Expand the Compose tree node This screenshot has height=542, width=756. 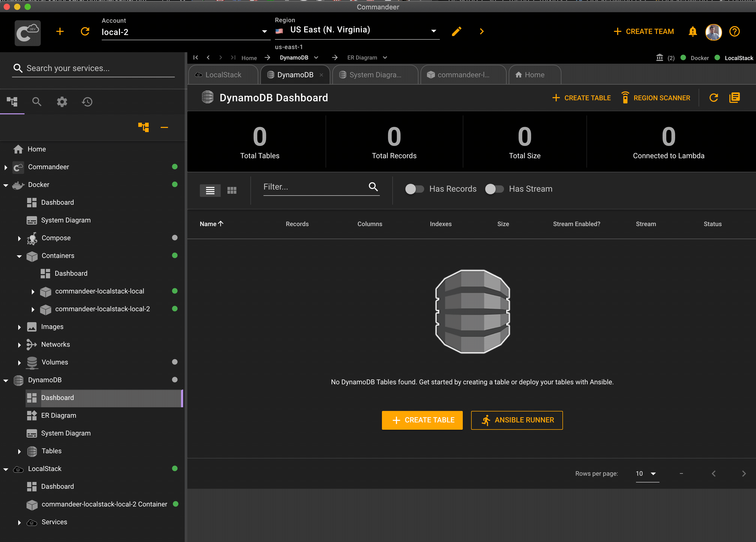[x=19, y=238]
